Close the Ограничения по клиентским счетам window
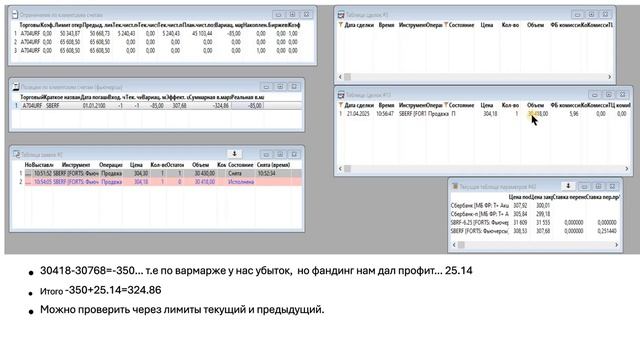640x360 pixels. [306, 14]
